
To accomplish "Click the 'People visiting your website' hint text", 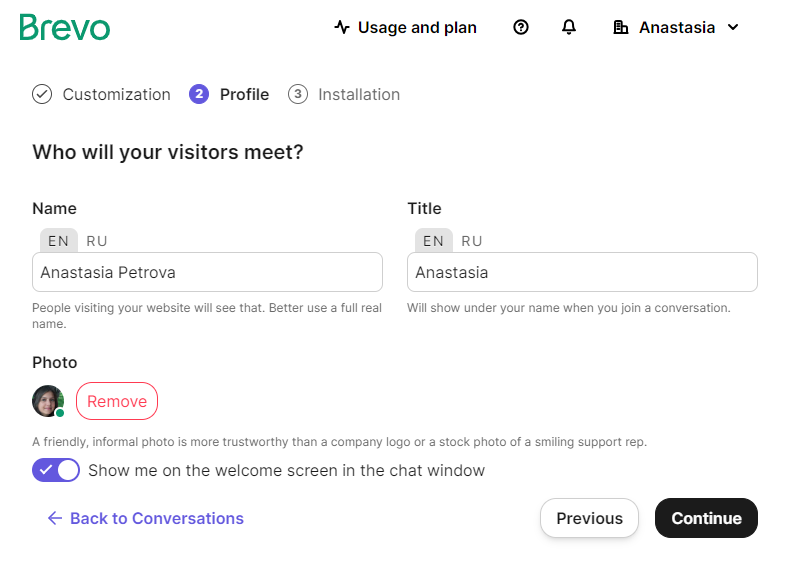I will 207,315.
